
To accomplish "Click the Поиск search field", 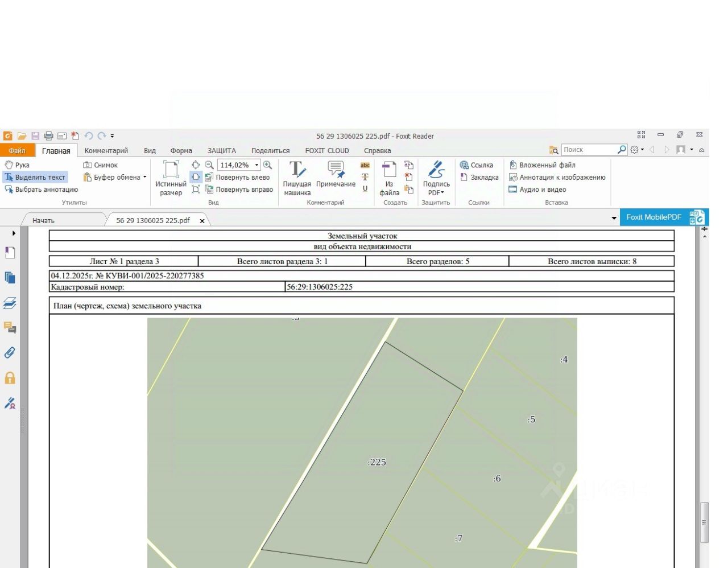I will 589,150.
